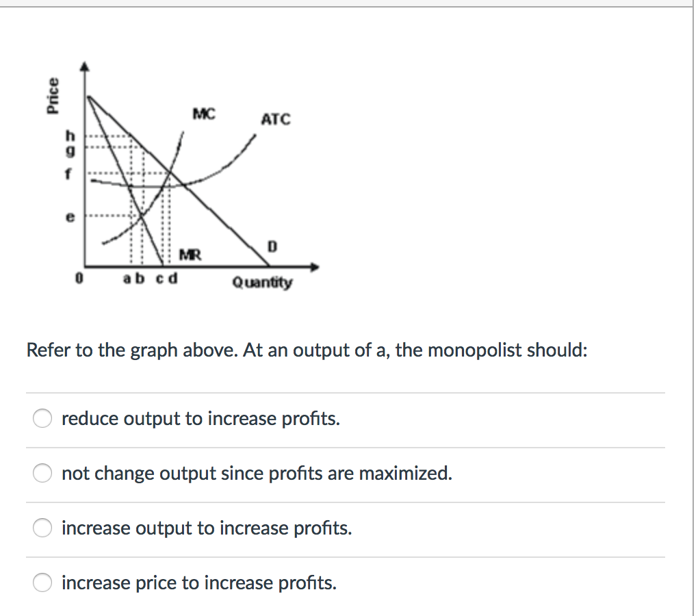698x616 pixels.
Task: Click point a on the quantity axis
Action: click(127, 278)
